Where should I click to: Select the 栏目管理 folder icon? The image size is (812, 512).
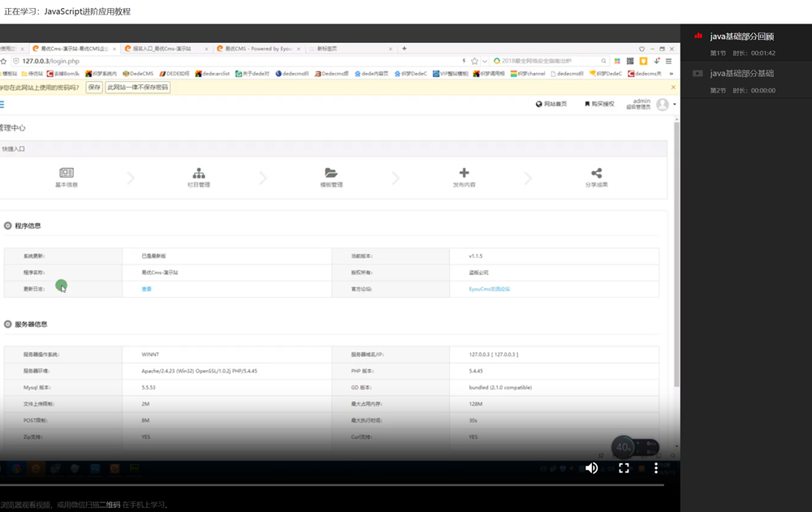coord(198,174)
